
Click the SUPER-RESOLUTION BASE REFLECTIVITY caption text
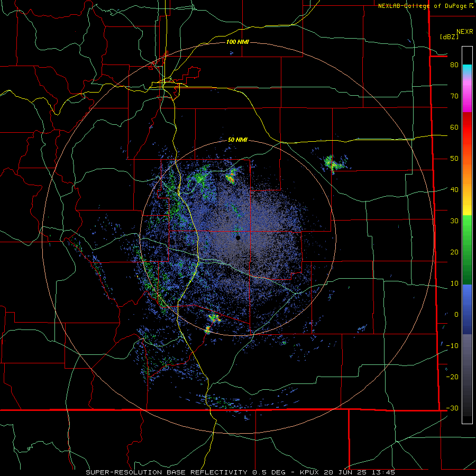pos(167,472)
